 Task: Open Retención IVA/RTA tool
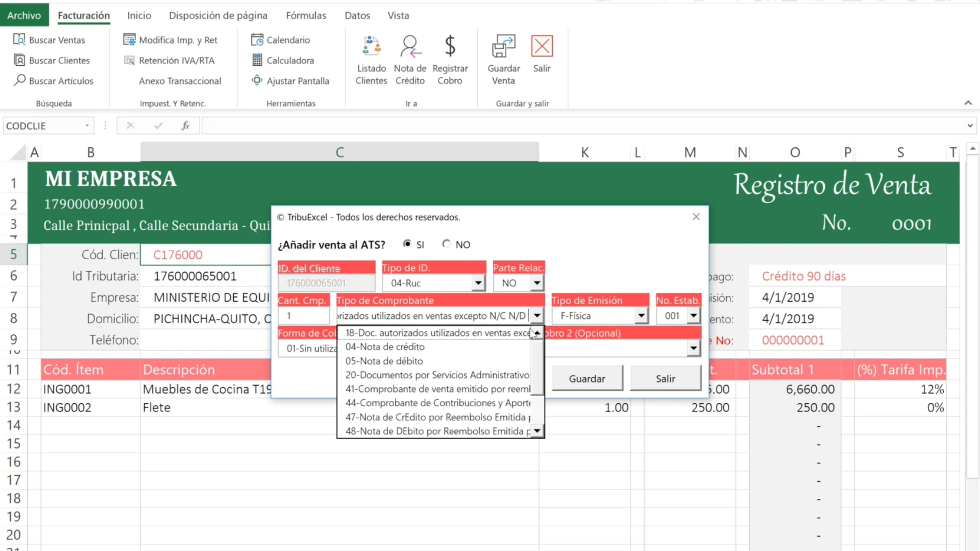click(169, 60)
